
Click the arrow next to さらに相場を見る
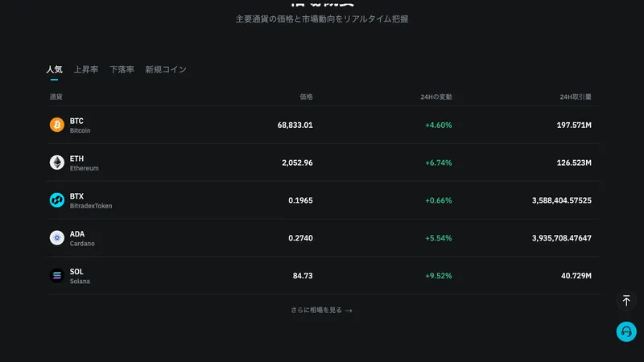click(349, 311)
